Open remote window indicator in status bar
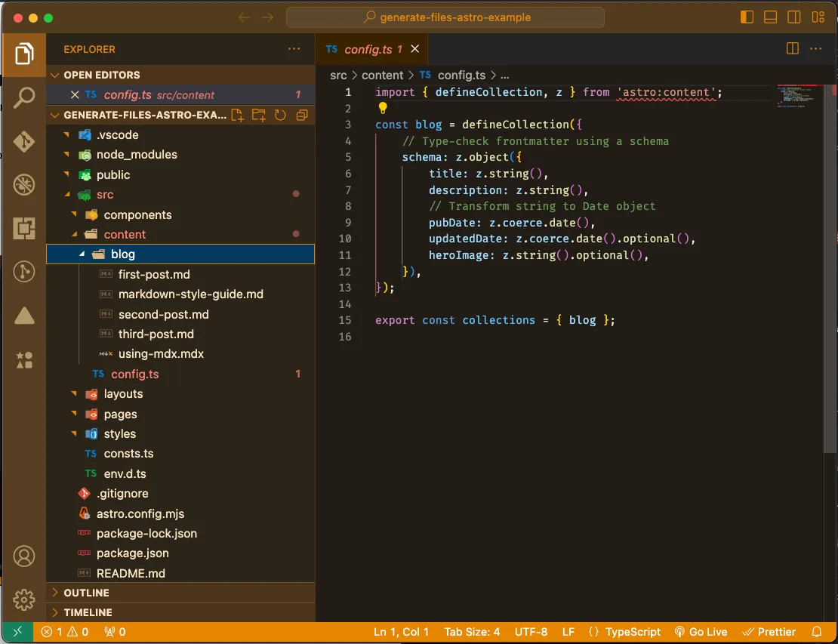This screenshot has height=644, width=838. pos(17,632)
